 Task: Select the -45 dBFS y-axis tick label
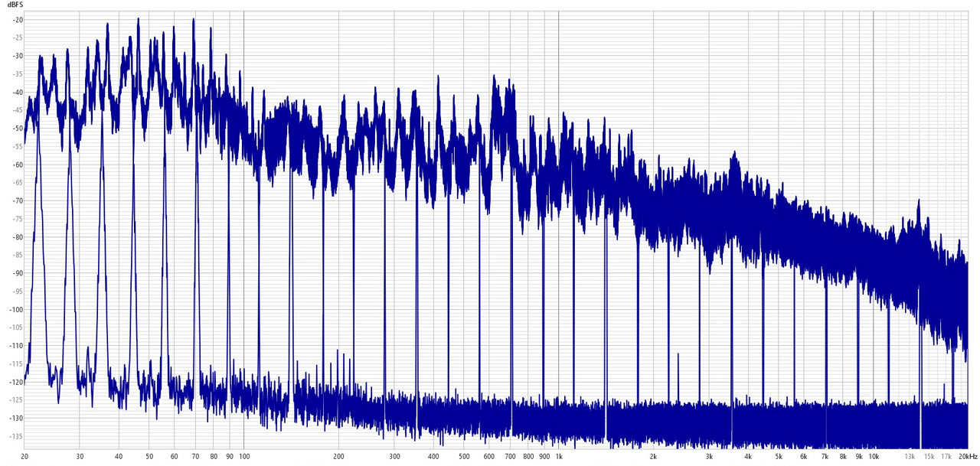[18, 110]
